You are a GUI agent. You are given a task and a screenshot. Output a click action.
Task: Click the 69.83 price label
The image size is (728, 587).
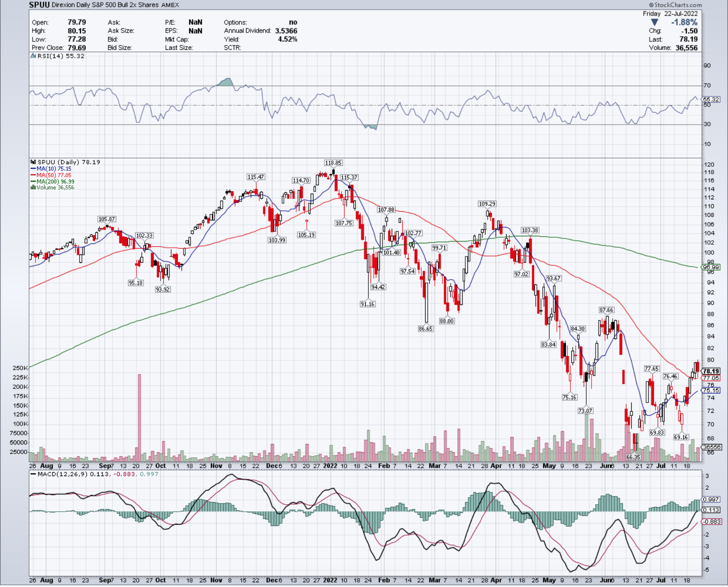[657, 433]
